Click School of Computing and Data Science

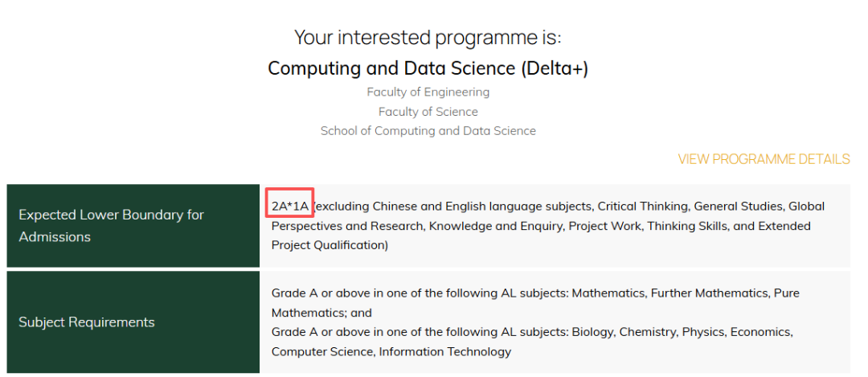click(x=428, y=131)
